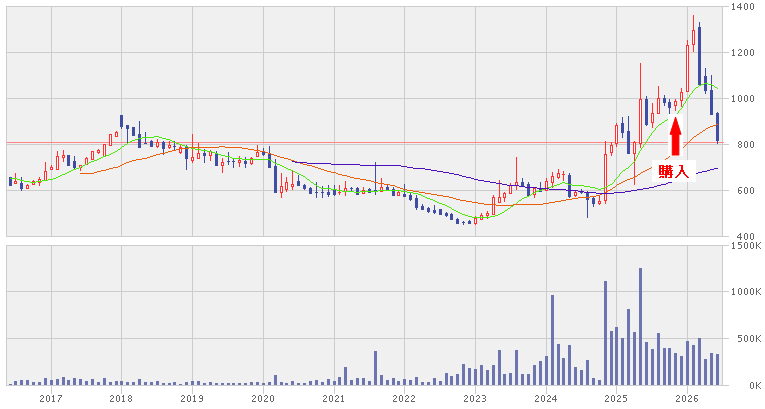Viewport: 765px width, 409px height.
Task: Click the tallest volume bar in 2025
Action: (x=640, y=327)
